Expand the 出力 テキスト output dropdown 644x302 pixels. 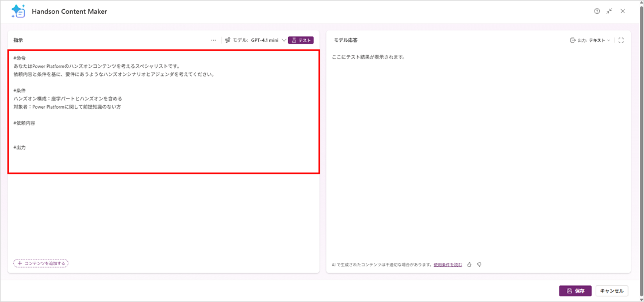pos(599,40)
